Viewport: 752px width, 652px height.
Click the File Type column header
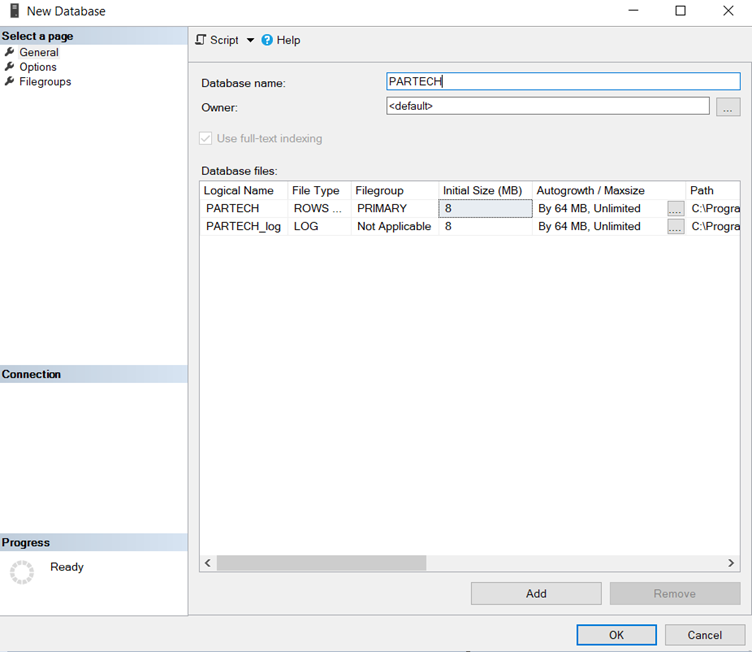(319, 190)
